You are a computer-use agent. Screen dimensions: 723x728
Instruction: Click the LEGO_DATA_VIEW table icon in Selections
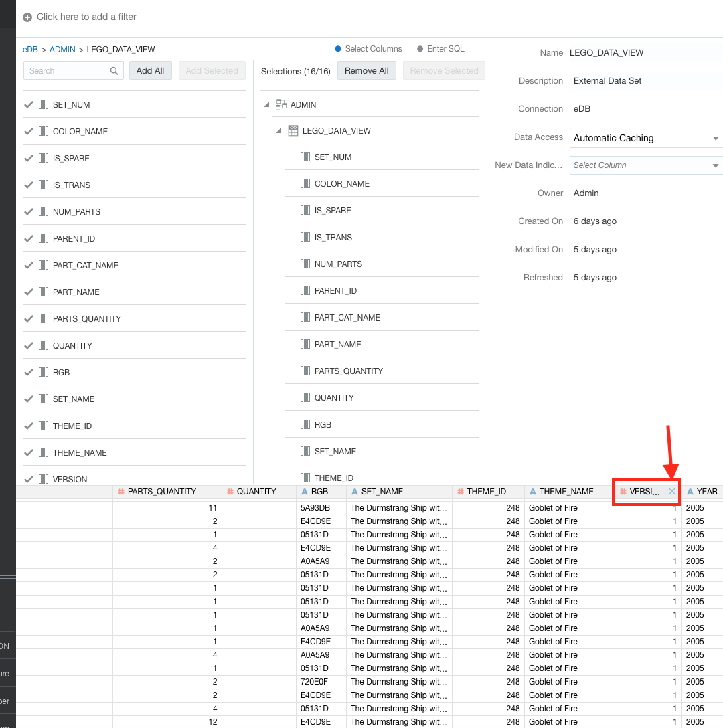point(293,130)
